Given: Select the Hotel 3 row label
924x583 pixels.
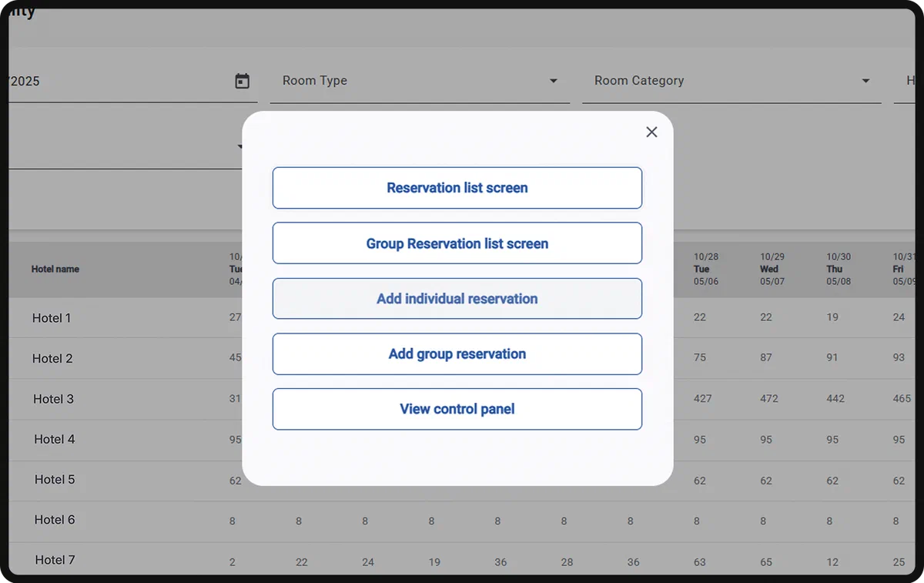Looking at the screenshot, I should (53, 399).
